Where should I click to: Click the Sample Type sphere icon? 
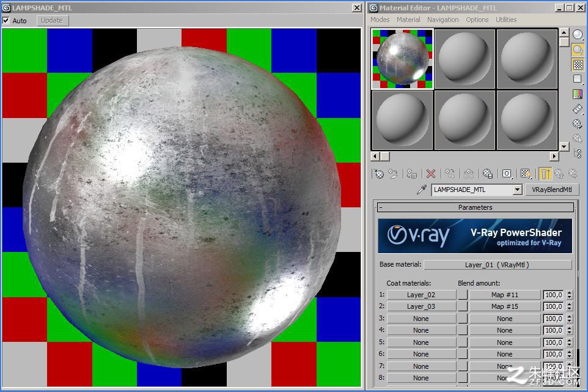pyautogui.click(x=578, y=34)
